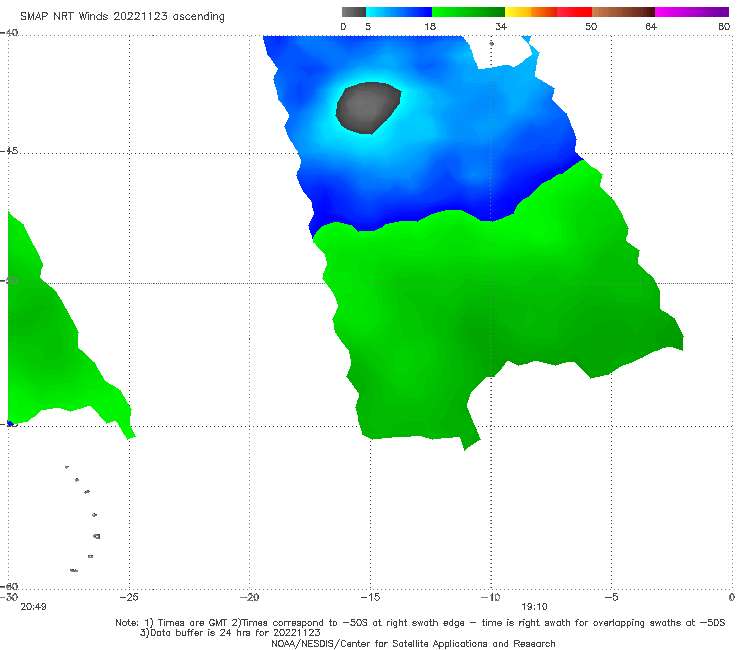The image size is (740, 650).
Task: Click the swath time '20:49'
Action: tap(33, 607)
